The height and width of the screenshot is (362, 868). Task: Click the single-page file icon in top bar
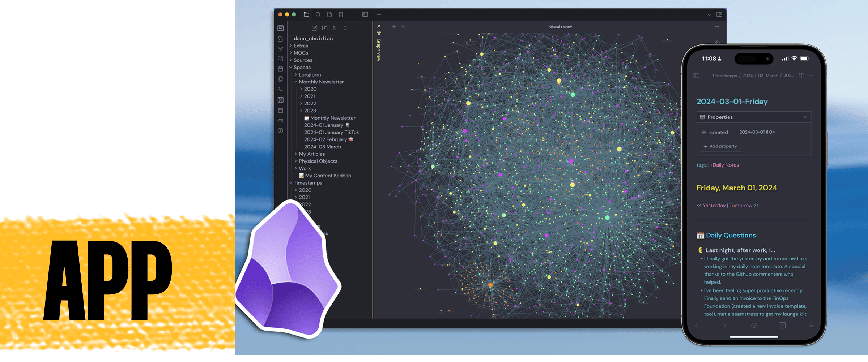329,14
